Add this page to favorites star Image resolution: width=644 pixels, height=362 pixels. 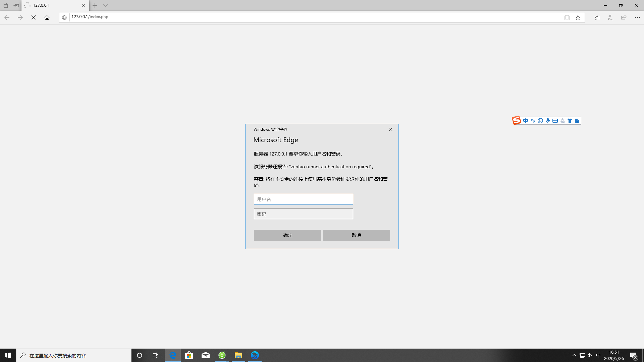[x=578, y=17]
